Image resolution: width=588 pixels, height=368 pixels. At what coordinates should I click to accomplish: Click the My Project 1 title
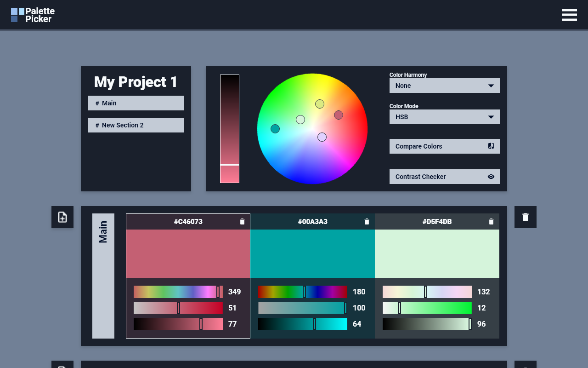tap(135, 82)
